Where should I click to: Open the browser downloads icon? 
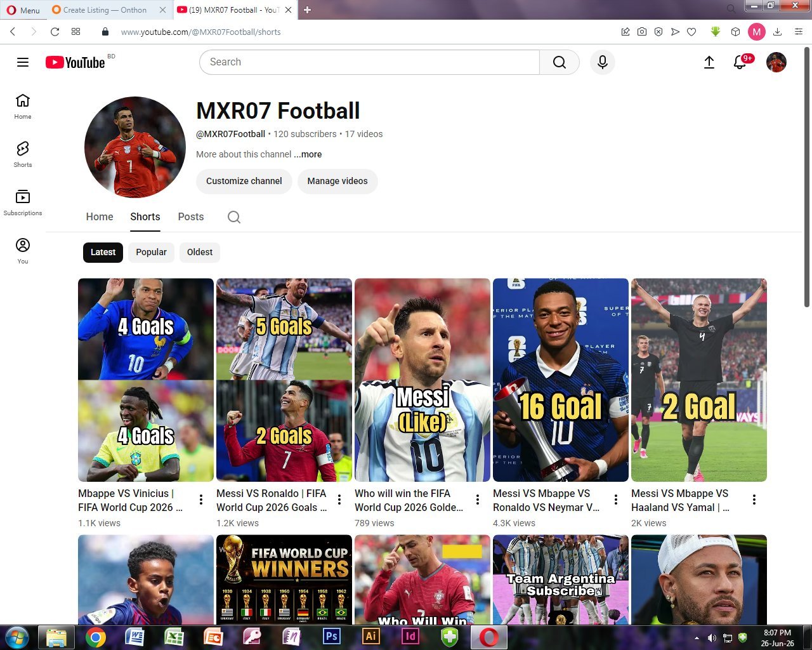pyautogui.click(x=777, y=32)
